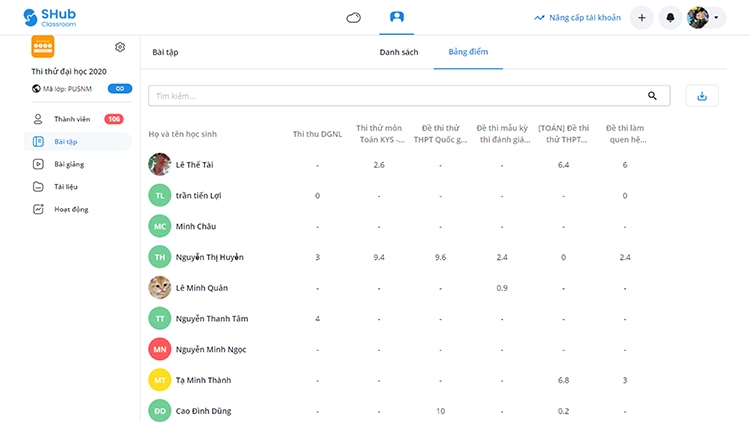This screenshot has height=422, width=750.
Task: Select student Nguyễn Thị Huyền
Action: pyautogui.click(x=209, y=257)
